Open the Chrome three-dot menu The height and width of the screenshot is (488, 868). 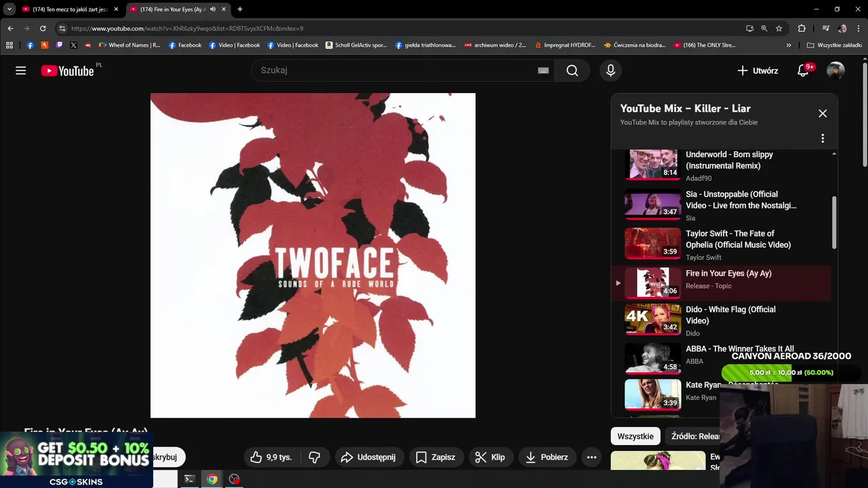coord(859,28)
